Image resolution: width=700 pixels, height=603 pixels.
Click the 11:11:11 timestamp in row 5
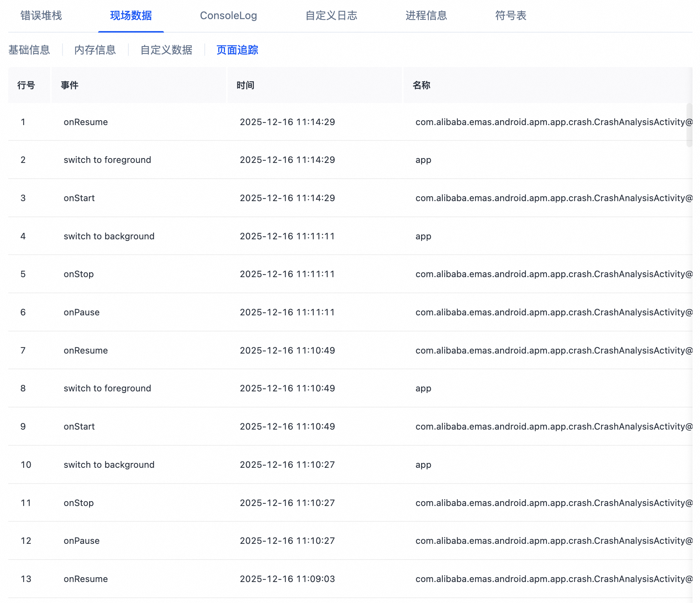pyautogui.click(x=287, y=274)
